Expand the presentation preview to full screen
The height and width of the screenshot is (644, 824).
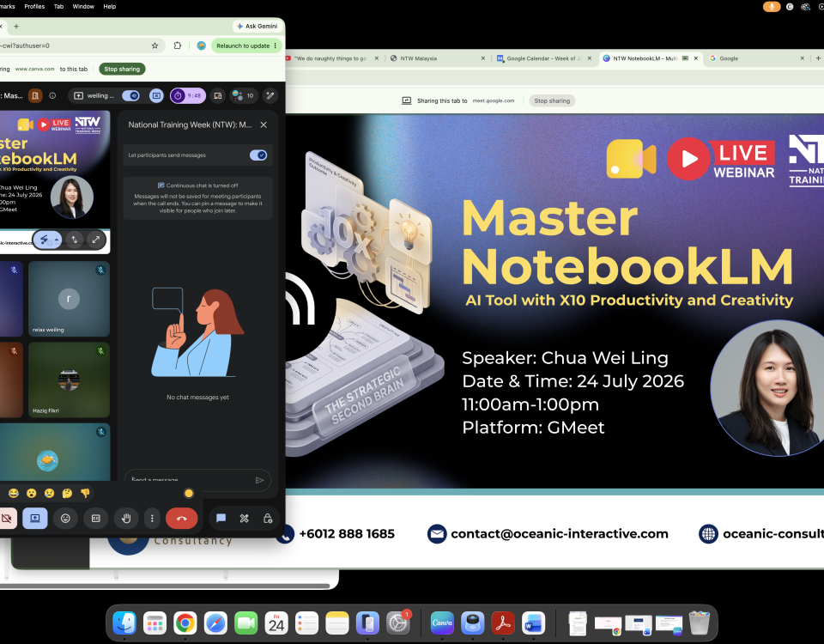tap(95, 240)
